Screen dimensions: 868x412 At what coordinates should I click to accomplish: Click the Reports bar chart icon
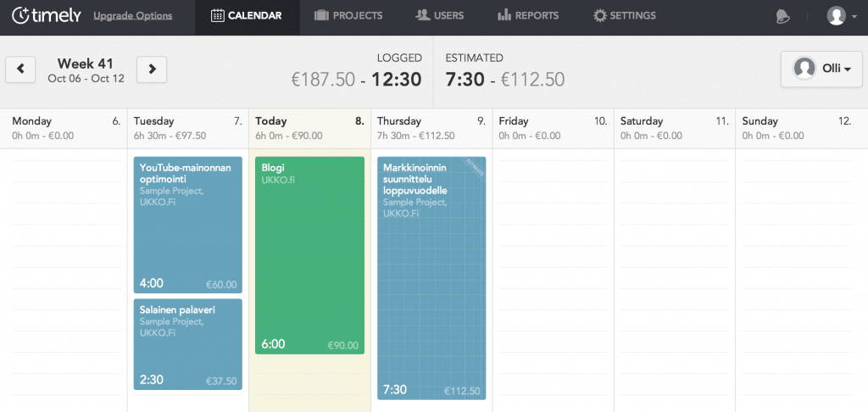[x=504, y=15]
